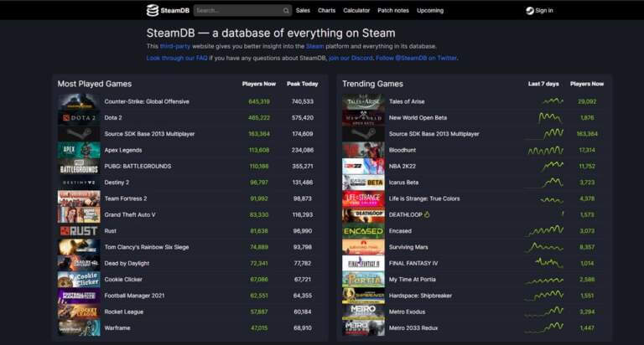Open the Rust game logo thumbnail
The image size is (644, 345).
[79, 231]
